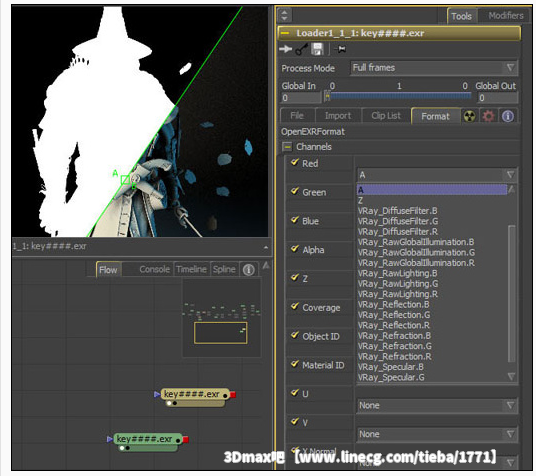536x476 pixels.
Task: Open the V channel None dropdown
Action: (437, 434)
